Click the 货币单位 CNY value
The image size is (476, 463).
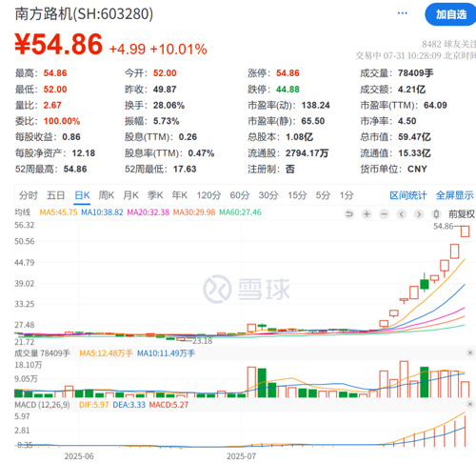[417, 169]
